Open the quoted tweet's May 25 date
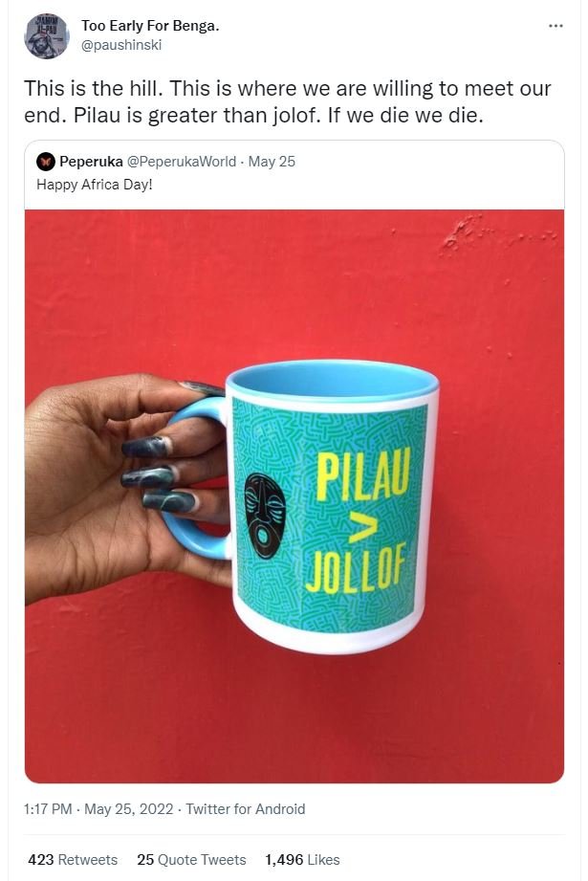The image size is (588, 881). click(272, 162)
